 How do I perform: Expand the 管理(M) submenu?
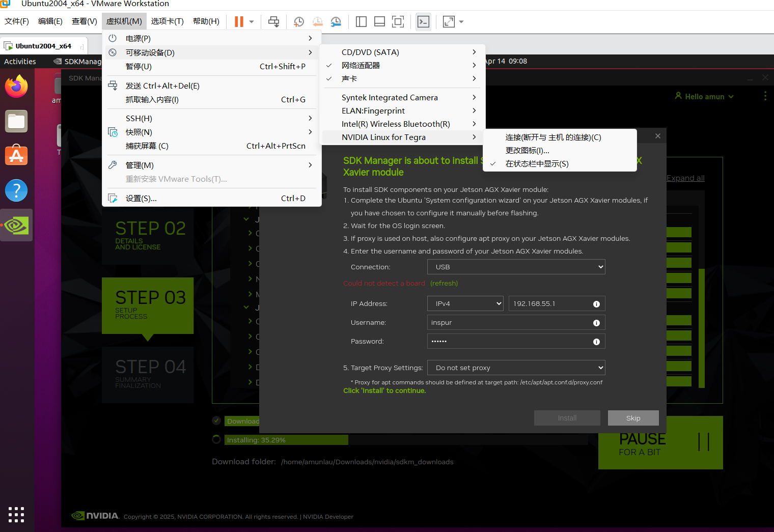click(212, 165)
